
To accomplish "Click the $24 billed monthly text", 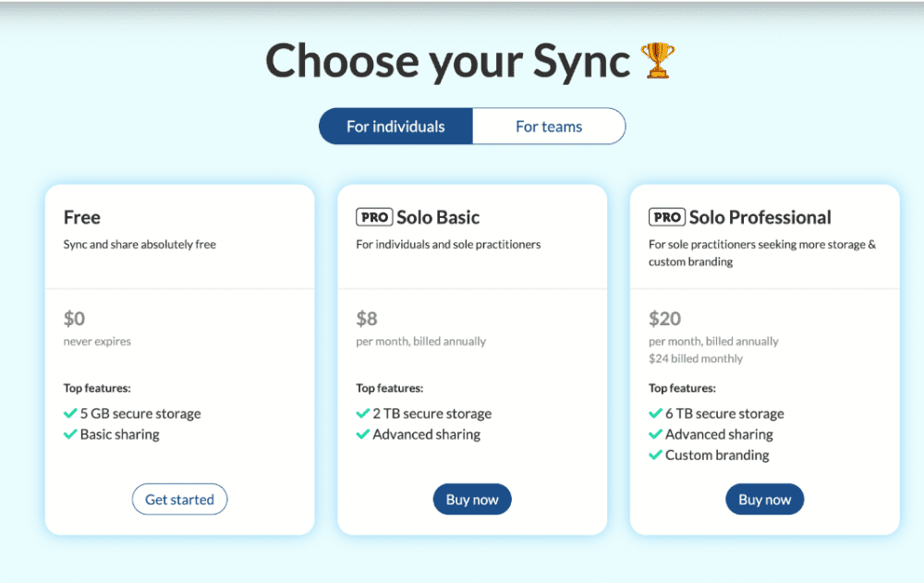I will pos(696,358).
